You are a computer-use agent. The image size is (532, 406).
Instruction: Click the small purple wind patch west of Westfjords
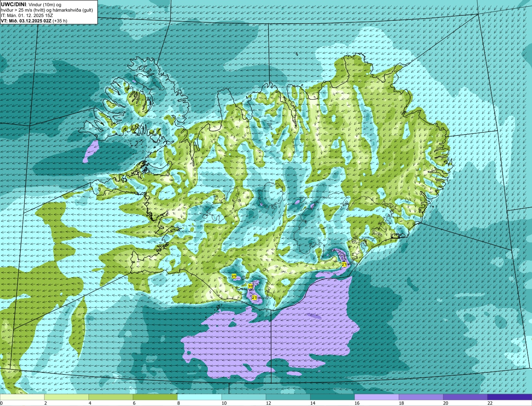point(91,151)
